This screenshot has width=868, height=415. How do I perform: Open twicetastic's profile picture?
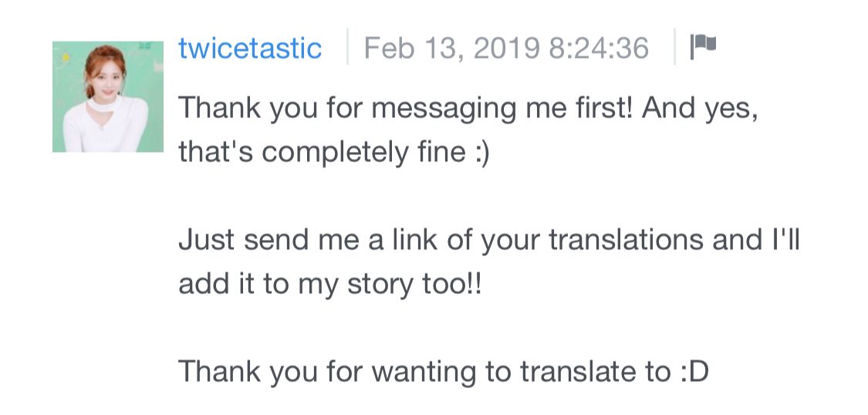pyautogui.click(x=108, y=96)
